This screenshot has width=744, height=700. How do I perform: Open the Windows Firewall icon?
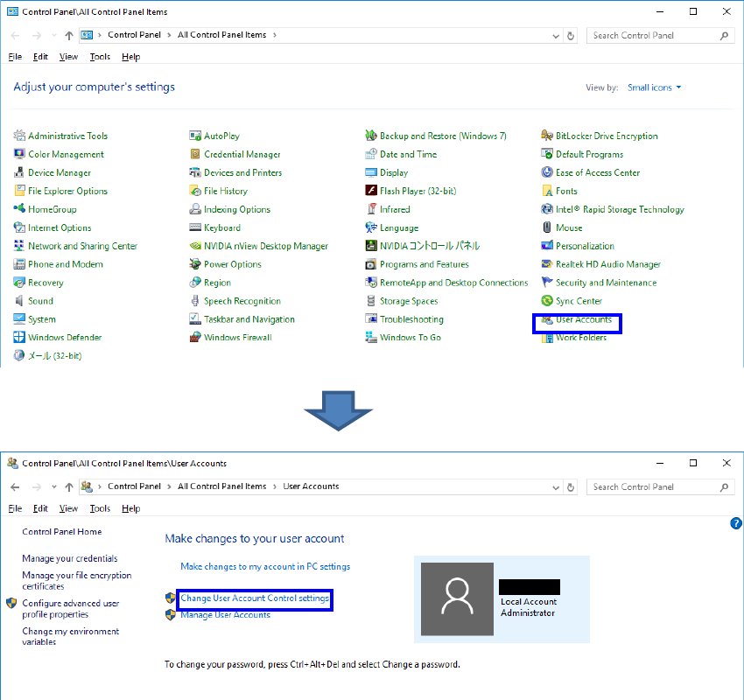tap(195, 337)
